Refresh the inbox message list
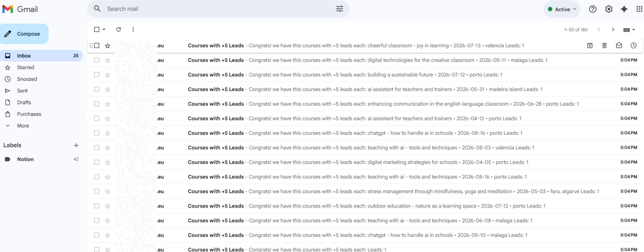 118,29
